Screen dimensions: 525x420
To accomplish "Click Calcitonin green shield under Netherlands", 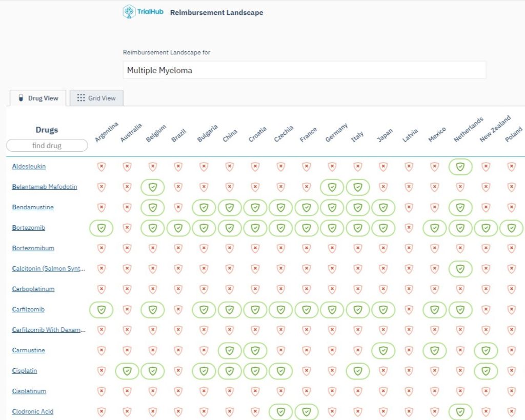I will point(460,269).
